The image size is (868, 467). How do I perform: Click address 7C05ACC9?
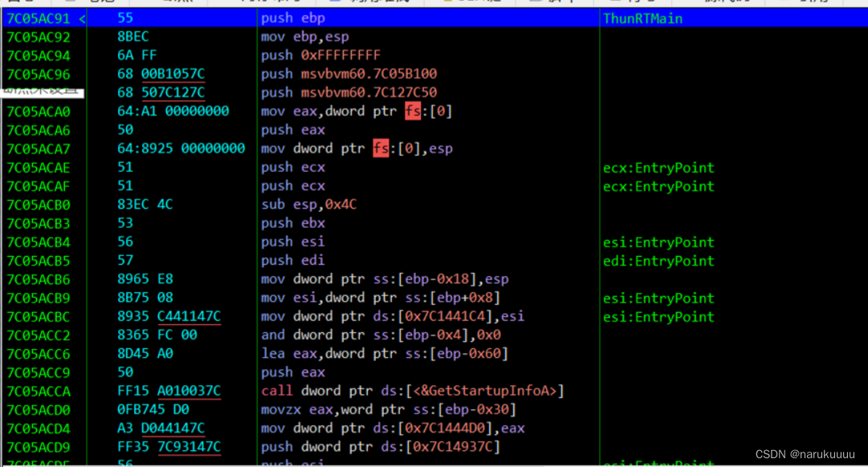point(39,373)
